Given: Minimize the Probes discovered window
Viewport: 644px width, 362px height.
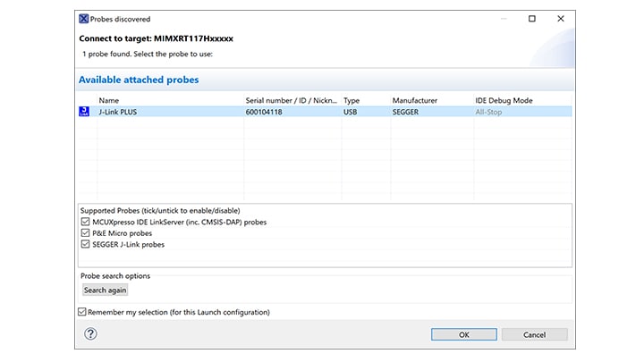Looking at the screenshot, I should 504,19.
